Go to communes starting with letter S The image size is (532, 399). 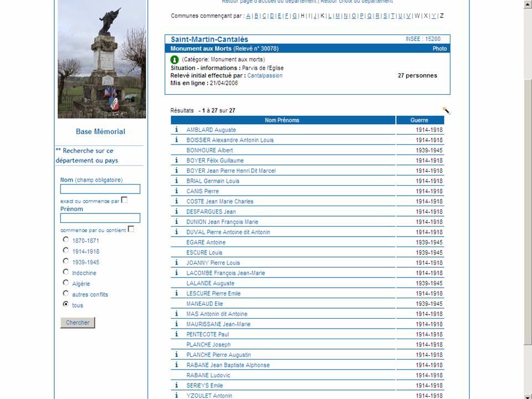point(385,16)
